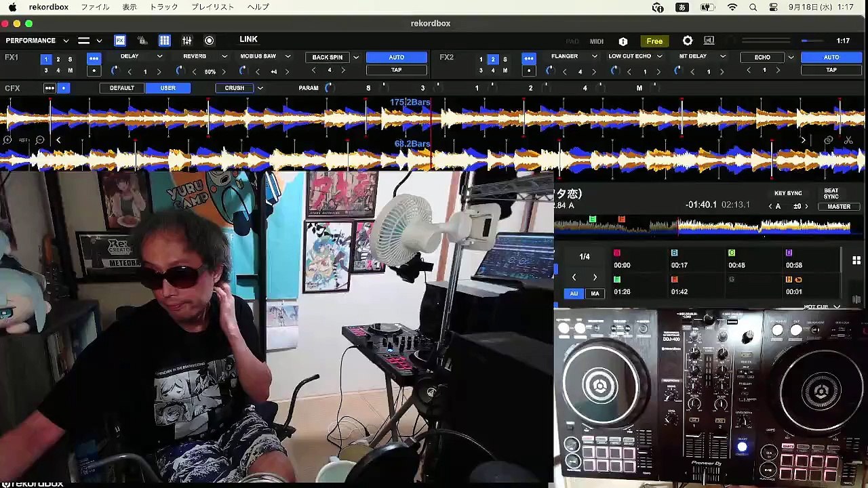The height and width of the screenshot is (488, 868).
Task: Open the mixer panel icon
Action: click(x=187, y=41)
